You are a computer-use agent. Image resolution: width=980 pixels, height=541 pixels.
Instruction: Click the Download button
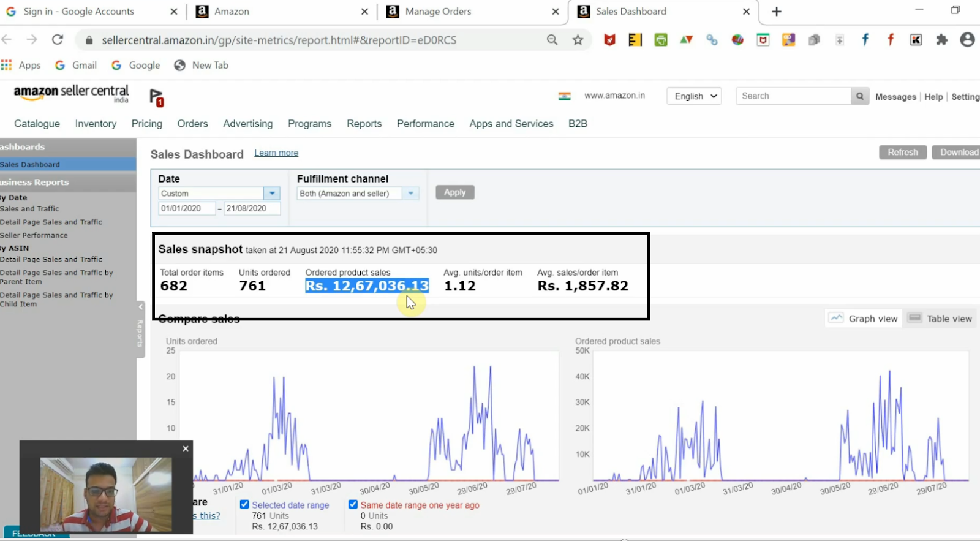coord(957,153)
